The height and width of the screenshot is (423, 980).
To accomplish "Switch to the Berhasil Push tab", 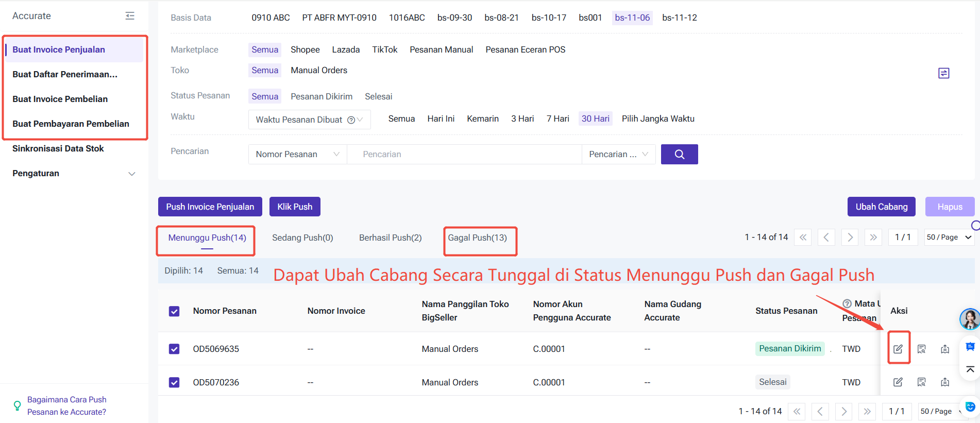I will click(390, 238).
